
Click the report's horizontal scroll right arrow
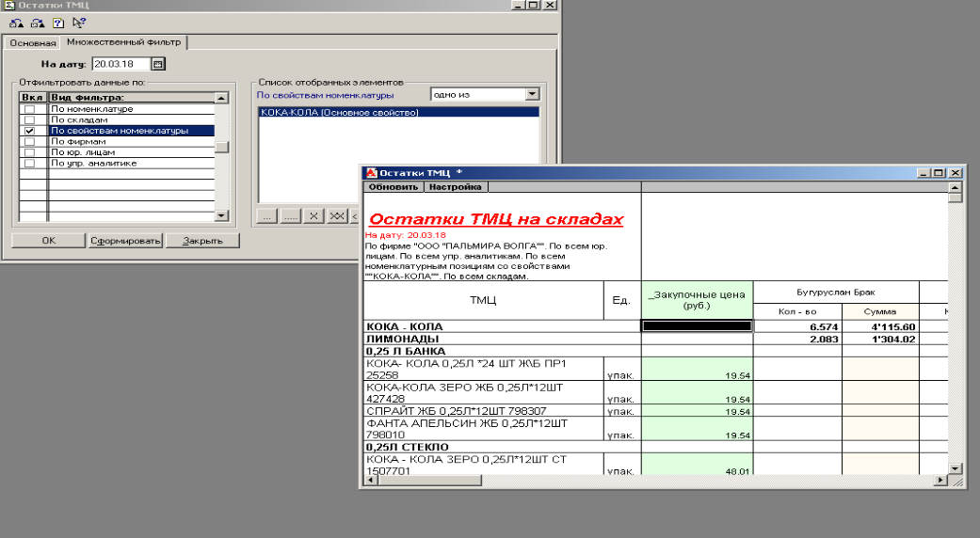click(x=941, y=480)
